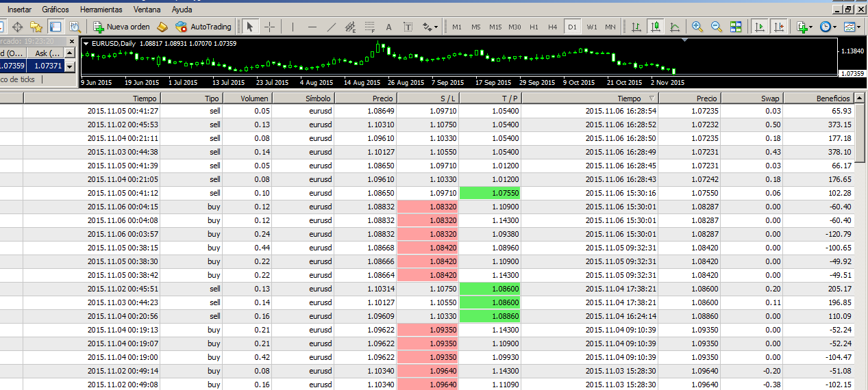The width and height of the screenshot is (868, 390).
Task: Switch chart to candlestick mode
Action: 656,27
